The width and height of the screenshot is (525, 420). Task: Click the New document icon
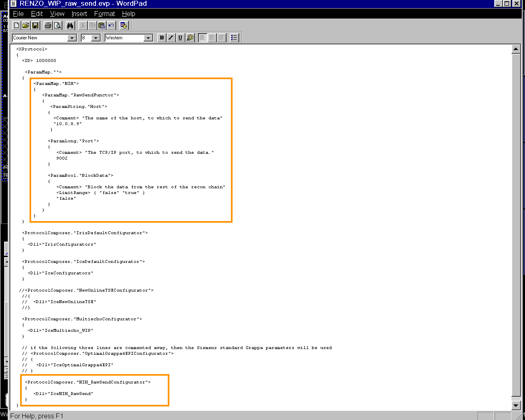[x=16, y=25]
